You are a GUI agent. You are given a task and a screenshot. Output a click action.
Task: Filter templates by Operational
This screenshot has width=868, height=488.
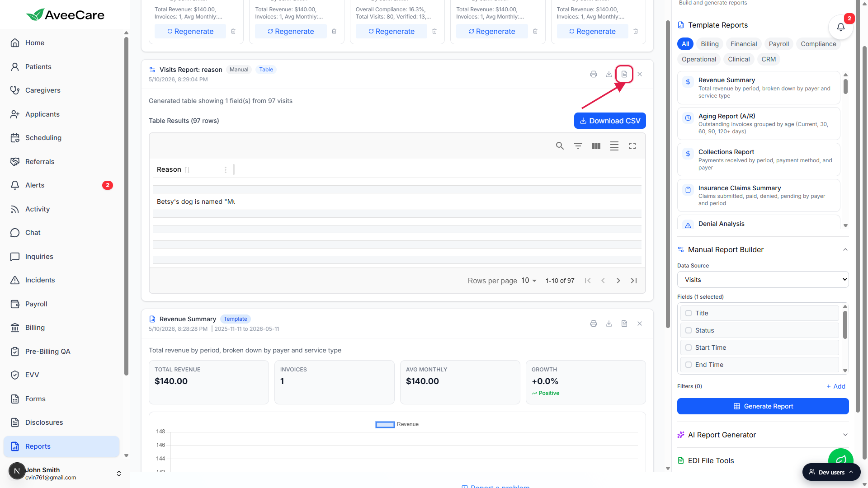tap(699, 59)
